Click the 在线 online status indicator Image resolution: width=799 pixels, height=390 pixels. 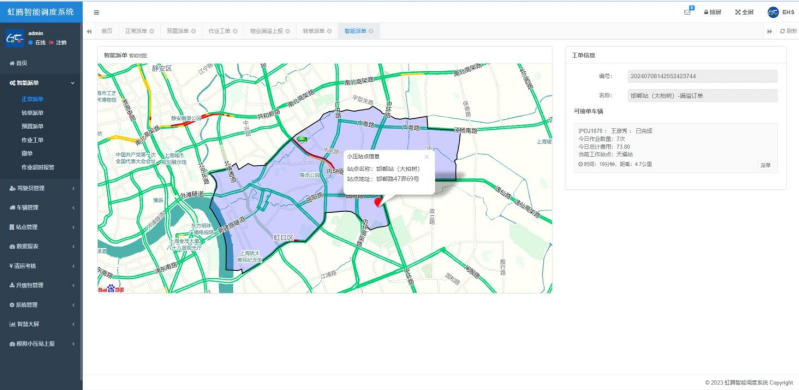(x=37, y=43)
